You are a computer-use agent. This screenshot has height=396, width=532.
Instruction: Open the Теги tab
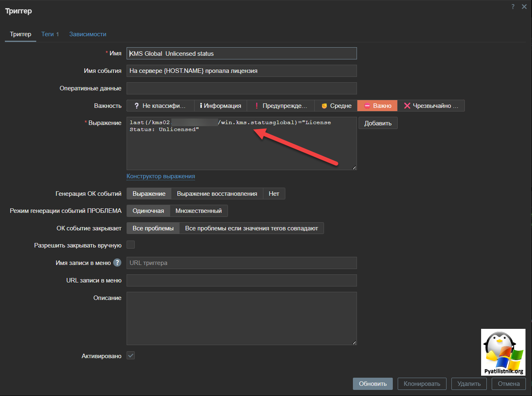click(50, 34)
